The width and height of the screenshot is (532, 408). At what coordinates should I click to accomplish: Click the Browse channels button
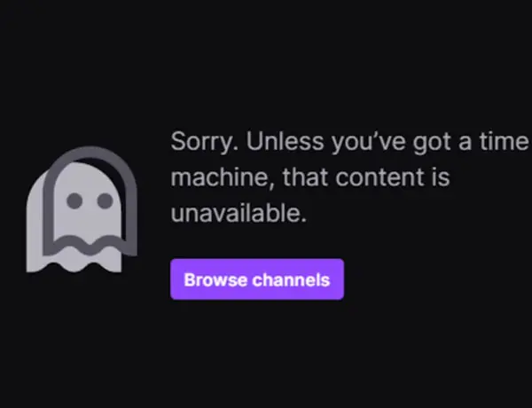point(257,279)
